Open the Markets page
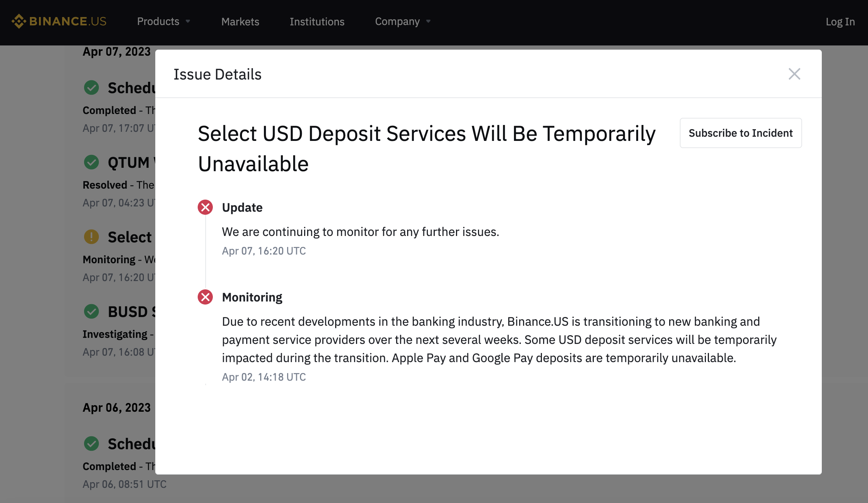 (240, 22)
